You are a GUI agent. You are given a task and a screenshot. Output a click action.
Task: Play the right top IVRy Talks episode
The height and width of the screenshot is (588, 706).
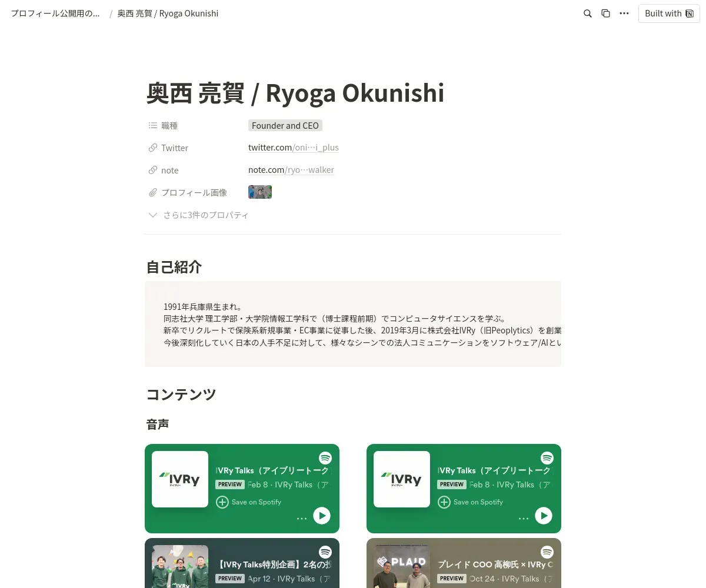tap(544, 516)
